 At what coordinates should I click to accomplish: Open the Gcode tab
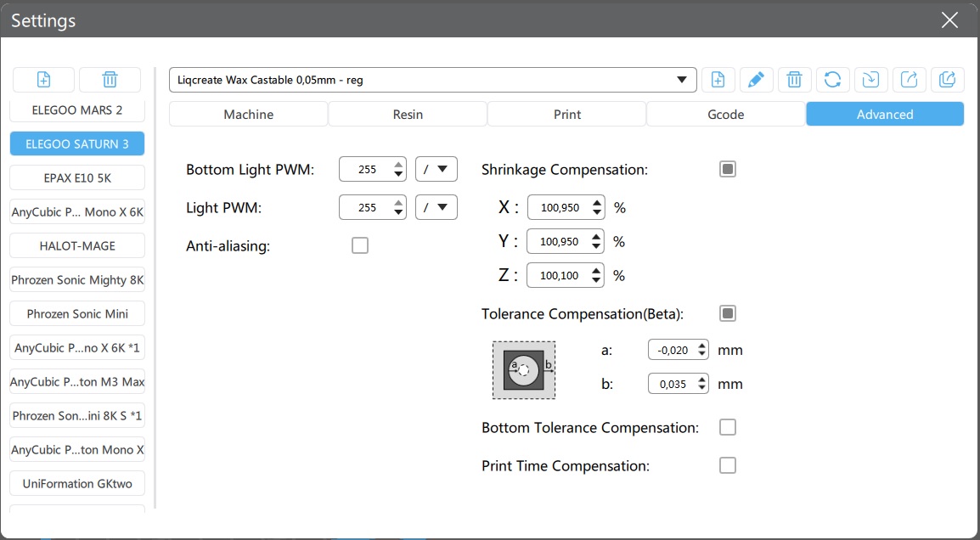tap(725, 114)
